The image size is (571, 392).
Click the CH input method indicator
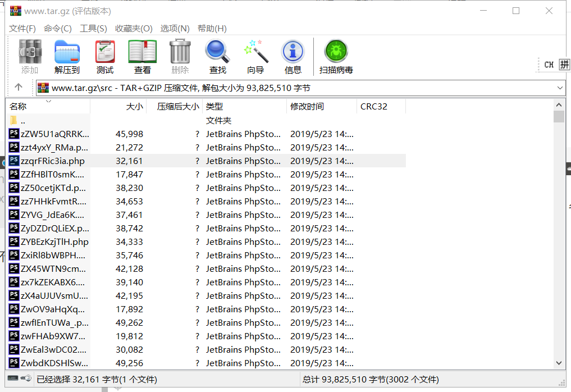click(549, 64)
